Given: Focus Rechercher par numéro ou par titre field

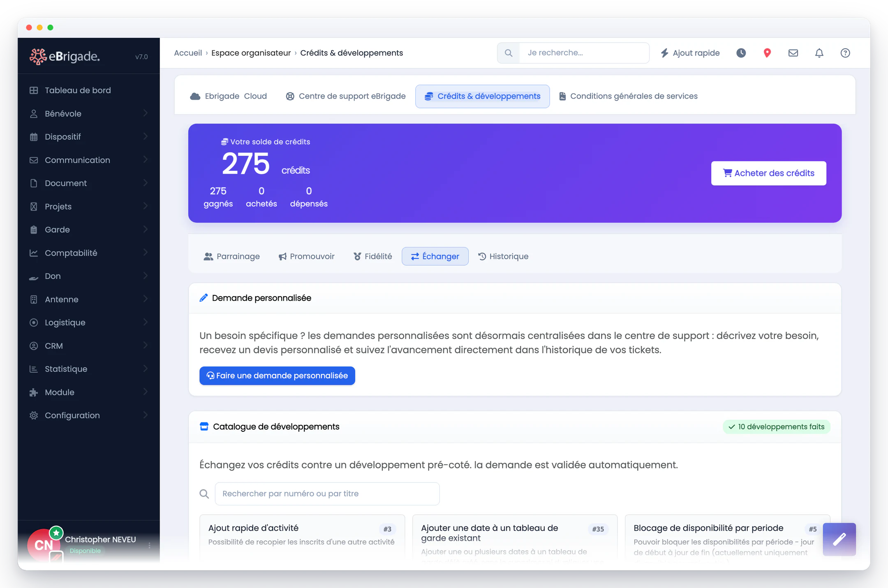Looking at the screenshot, I should coord(327,494).
